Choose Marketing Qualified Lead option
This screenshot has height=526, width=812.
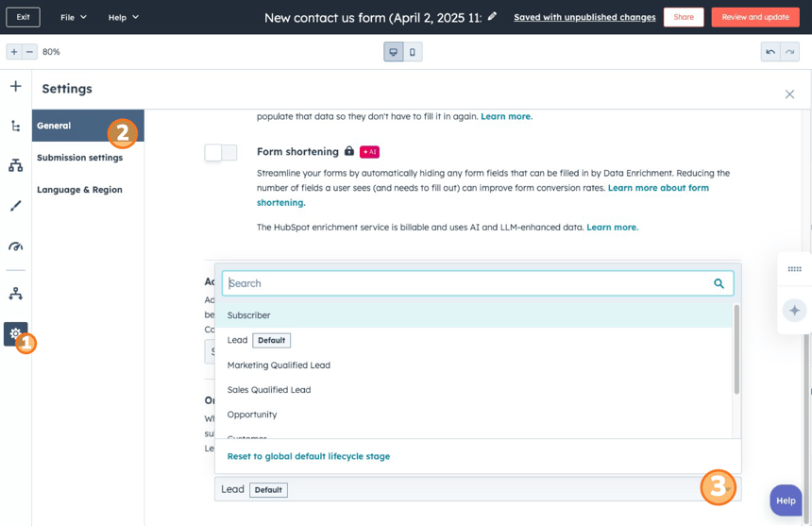pyautogui.click(x=474, y=365)
